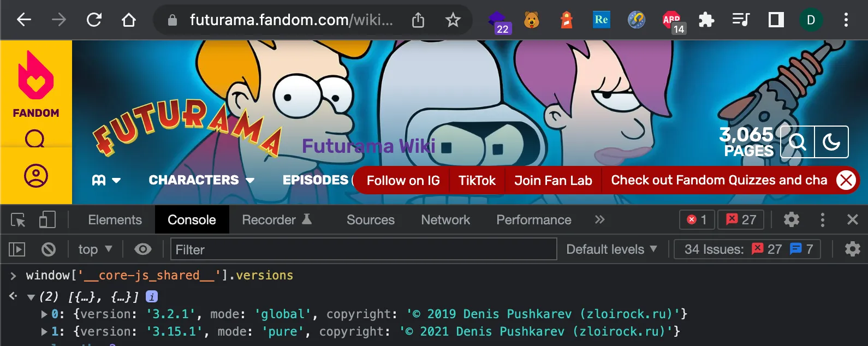The height and width of the screenshot is (346, 868).
Task: Switch to the Elements tab
Action: [x=115, y=220]
